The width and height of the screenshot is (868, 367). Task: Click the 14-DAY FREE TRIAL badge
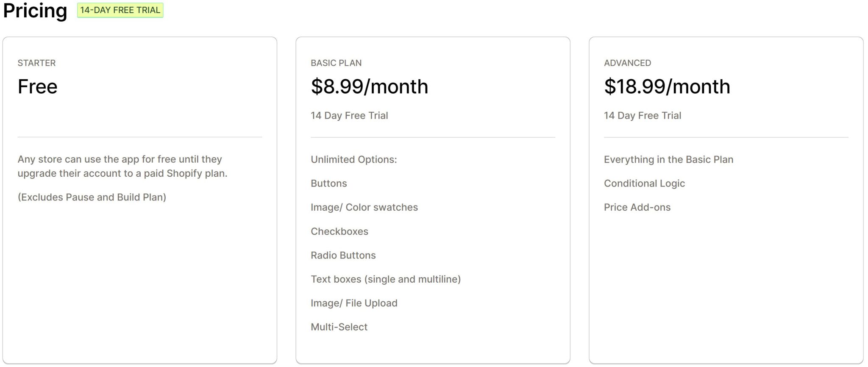[x=120, y=10]
